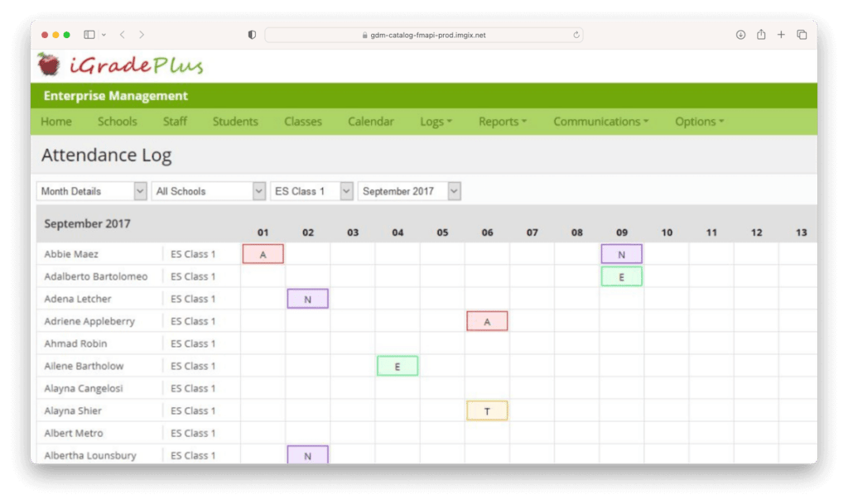
Task: Select student name Ailene Bartholow
Action: (84, 367)
